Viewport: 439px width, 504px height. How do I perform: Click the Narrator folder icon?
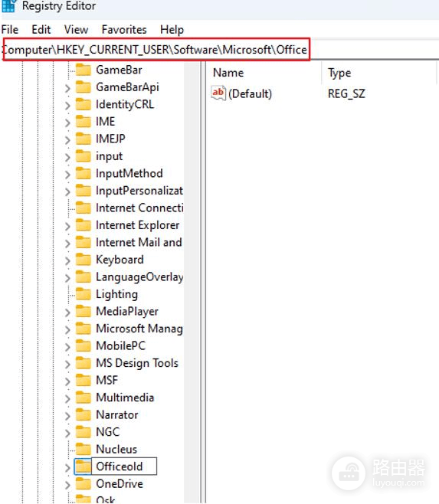84,415
